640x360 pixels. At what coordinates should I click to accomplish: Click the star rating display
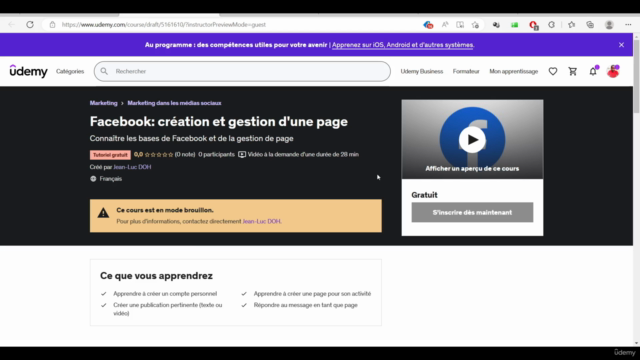pyautogui.click(x=159, y=155)
